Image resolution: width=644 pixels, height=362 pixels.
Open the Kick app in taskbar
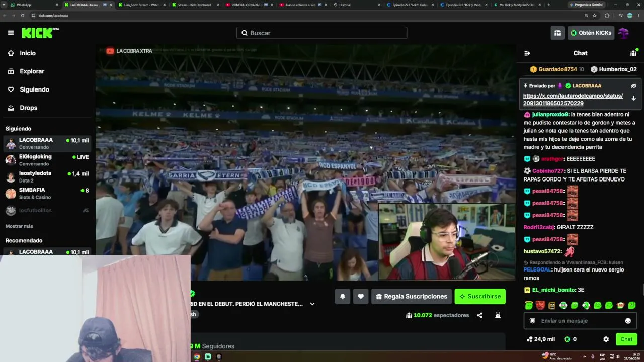click(x=208, y=357)
